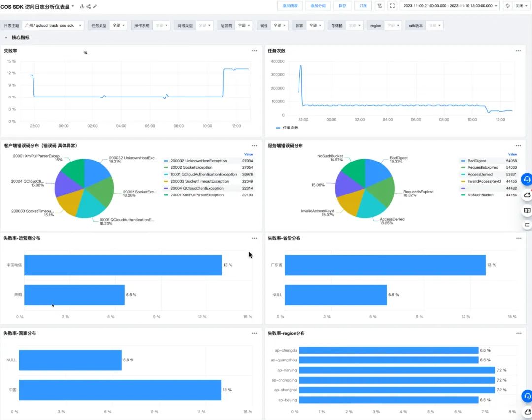Open the 关闭 auto-refresh dropdown
532x420 pixels.
pos(521,6)
